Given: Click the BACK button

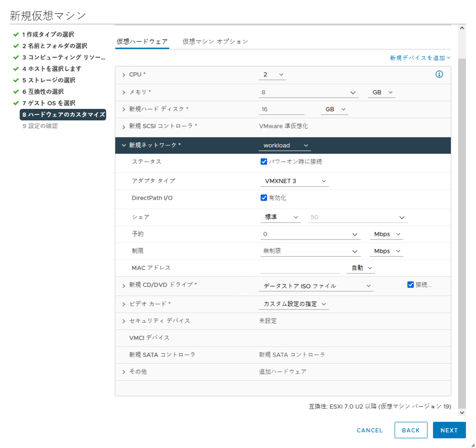Looking at the screenshot, I should point(411,430).
